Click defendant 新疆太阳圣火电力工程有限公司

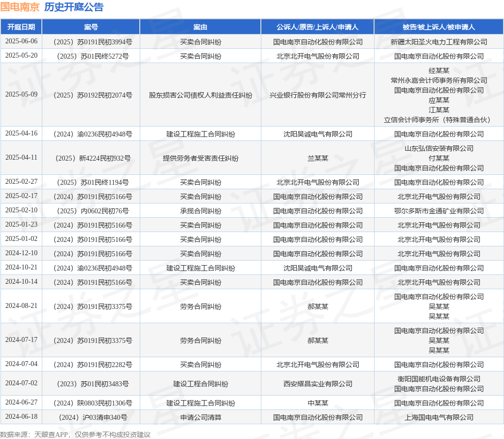click(x=439, y=42)
